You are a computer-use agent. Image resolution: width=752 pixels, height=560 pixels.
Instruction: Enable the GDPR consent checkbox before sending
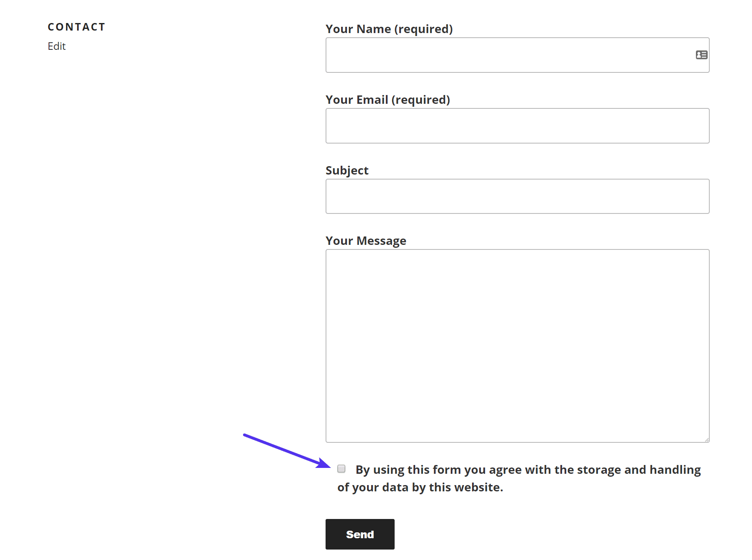[341, 470]
